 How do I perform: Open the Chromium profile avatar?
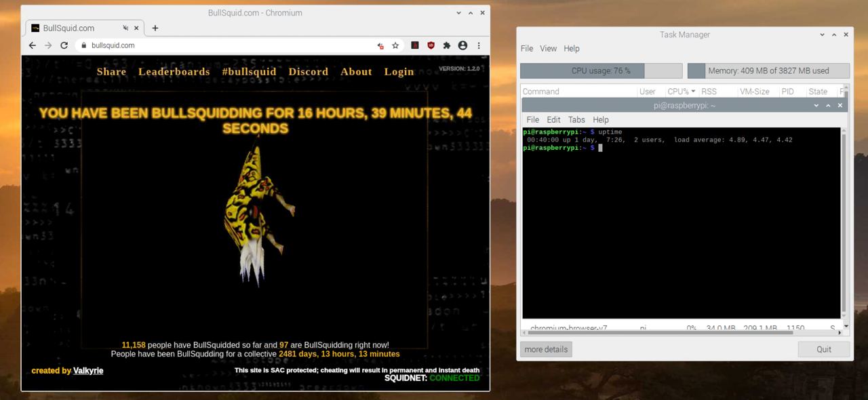(462, 45)
